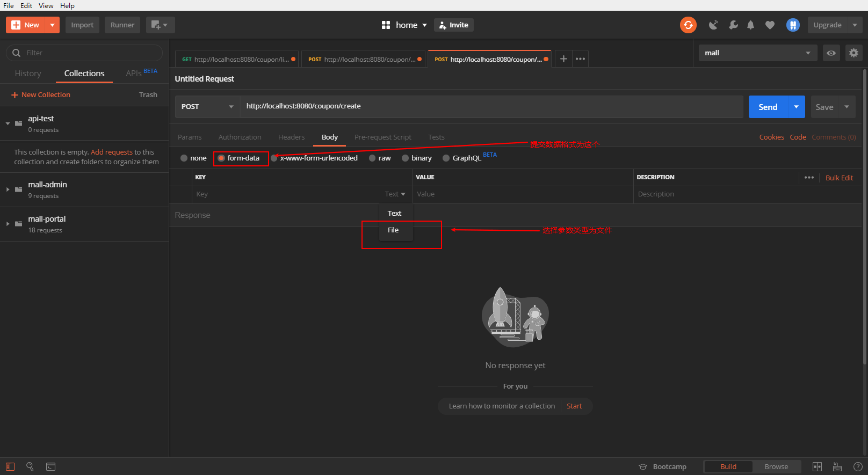
Task: Open the File menu
Action: [x=9, y=5]
